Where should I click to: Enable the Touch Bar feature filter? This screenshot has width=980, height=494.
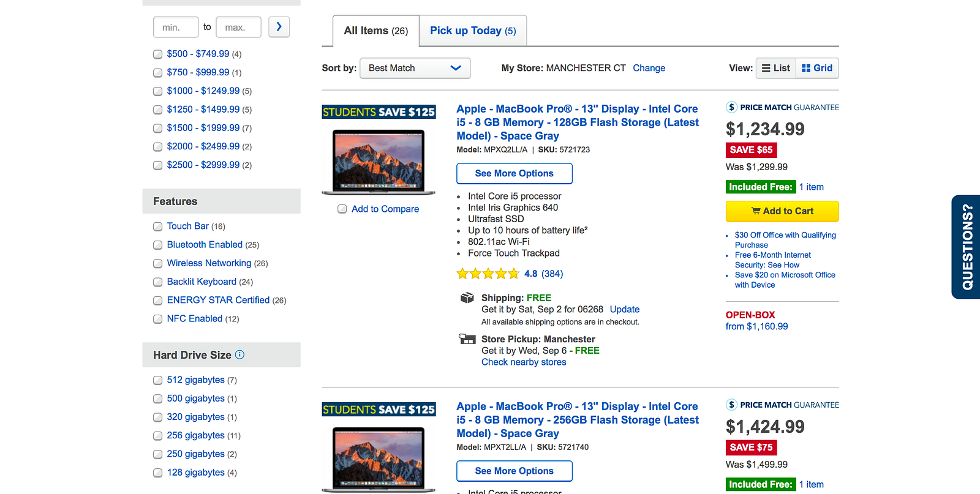pos(158,226)
